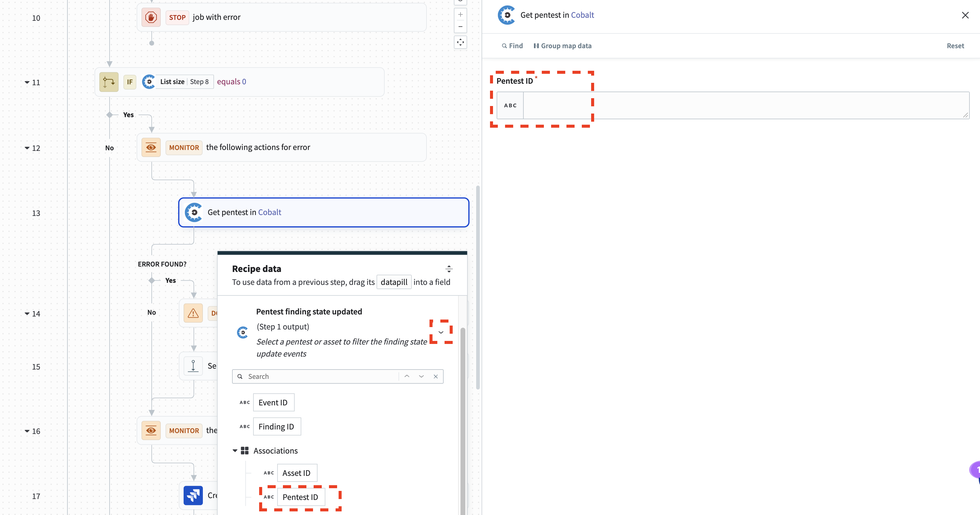Fit the recipe to the canvas view
Screen dimensions: 980x515
click(460, 42)
